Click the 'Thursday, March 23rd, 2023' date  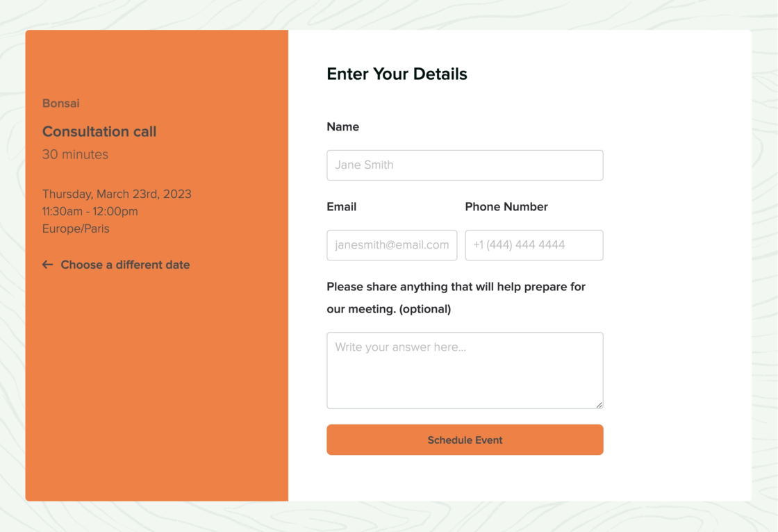(x=117, y=194)
